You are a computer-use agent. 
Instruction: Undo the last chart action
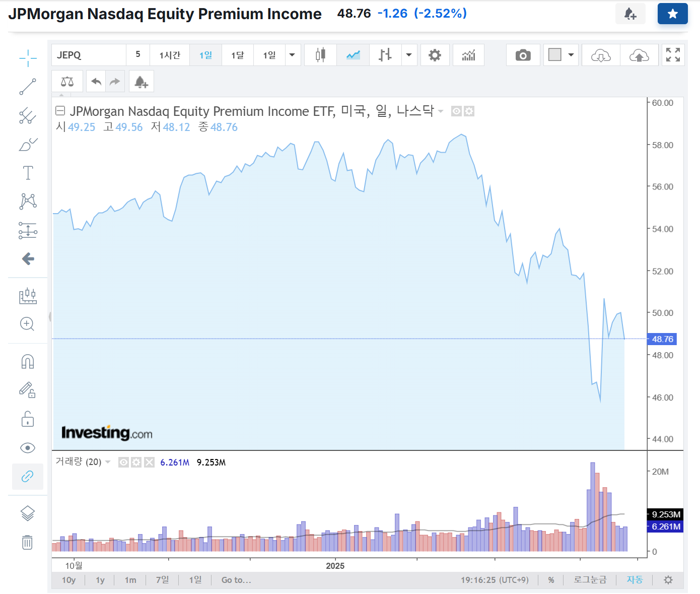coord(96,82)
